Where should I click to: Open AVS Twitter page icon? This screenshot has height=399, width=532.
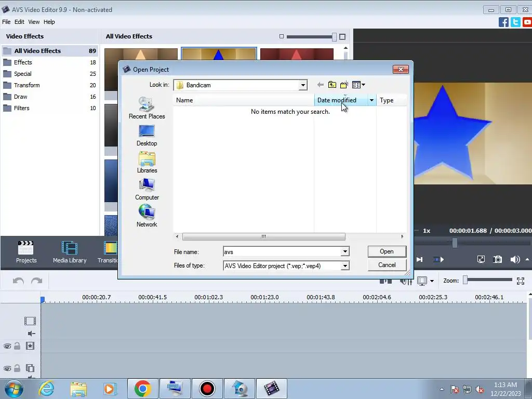(x=515, y=22)
